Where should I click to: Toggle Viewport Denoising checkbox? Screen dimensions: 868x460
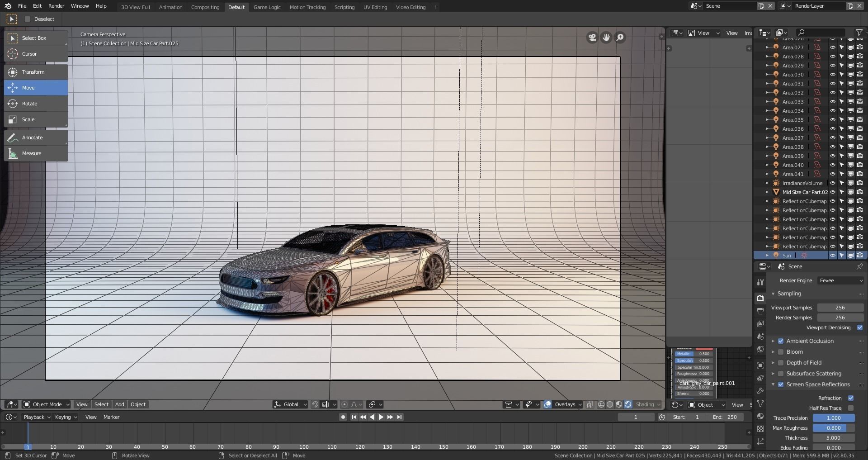tap(860, 327)
